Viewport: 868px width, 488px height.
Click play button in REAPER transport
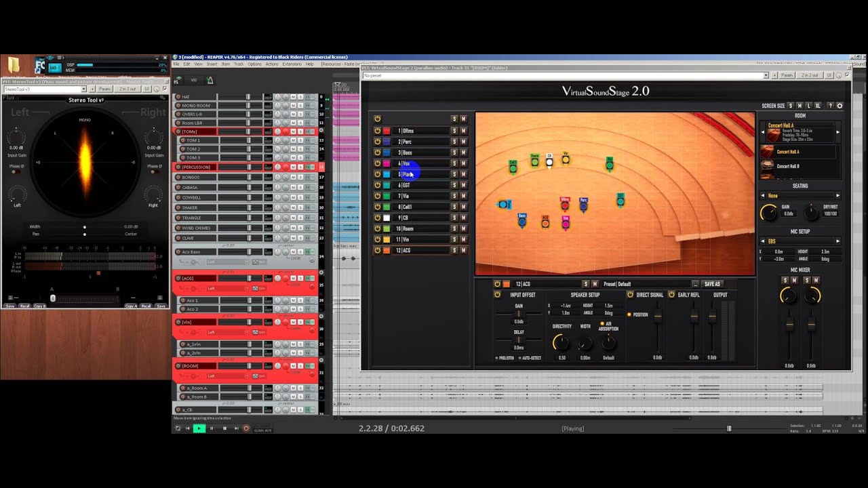pos(199,428)
